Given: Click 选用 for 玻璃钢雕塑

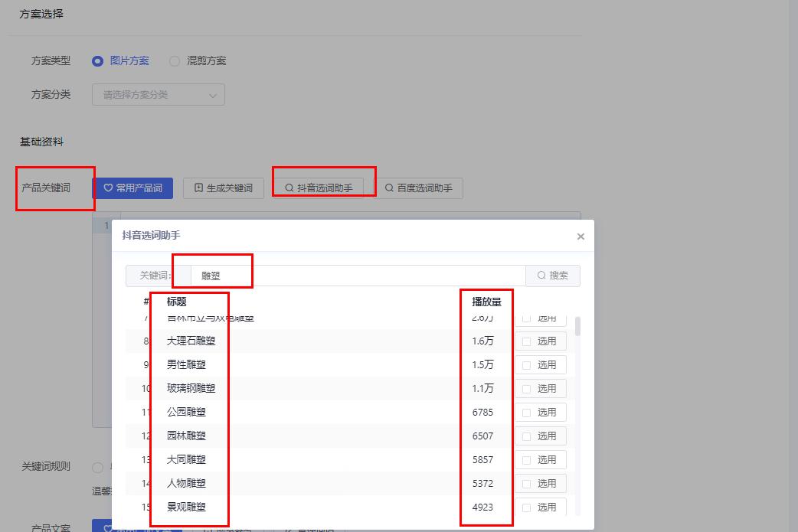Looking at the screenshot, I should 545,388.
